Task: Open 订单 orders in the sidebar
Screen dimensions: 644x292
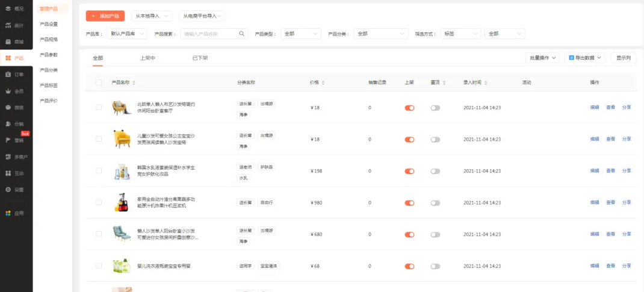Action: click(16, 75)
